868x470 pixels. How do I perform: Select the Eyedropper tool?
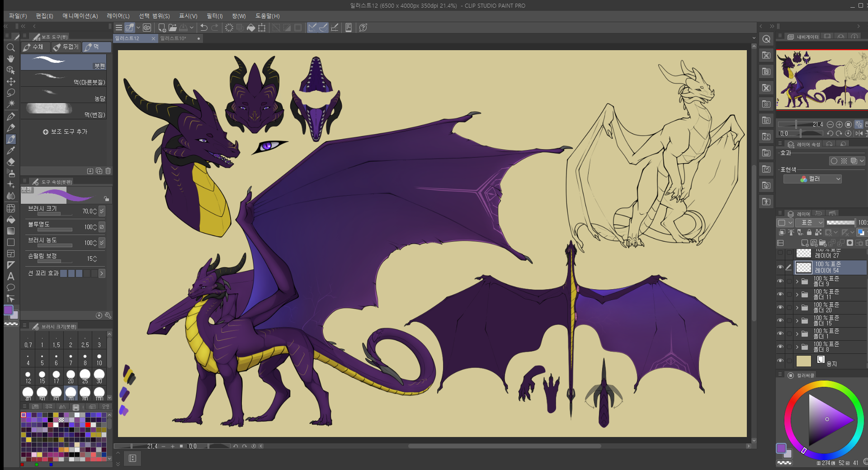tap(11, 150)
